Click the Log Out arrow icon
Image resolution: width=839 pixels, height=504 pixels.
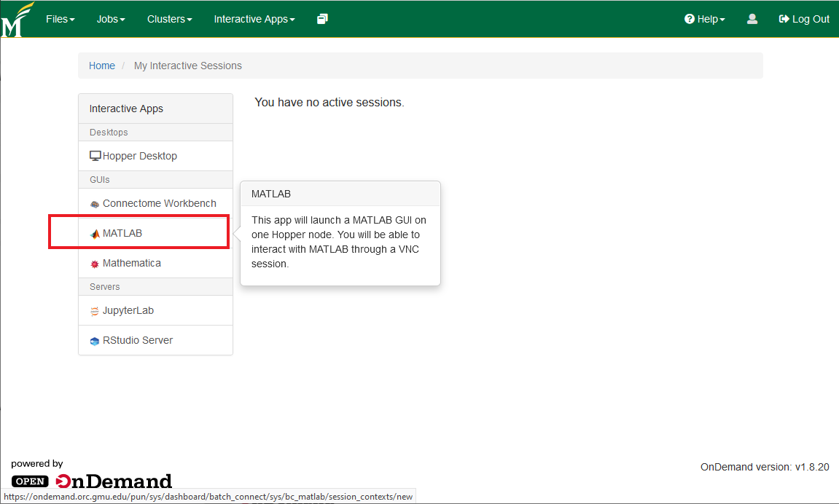click(784, 19)
